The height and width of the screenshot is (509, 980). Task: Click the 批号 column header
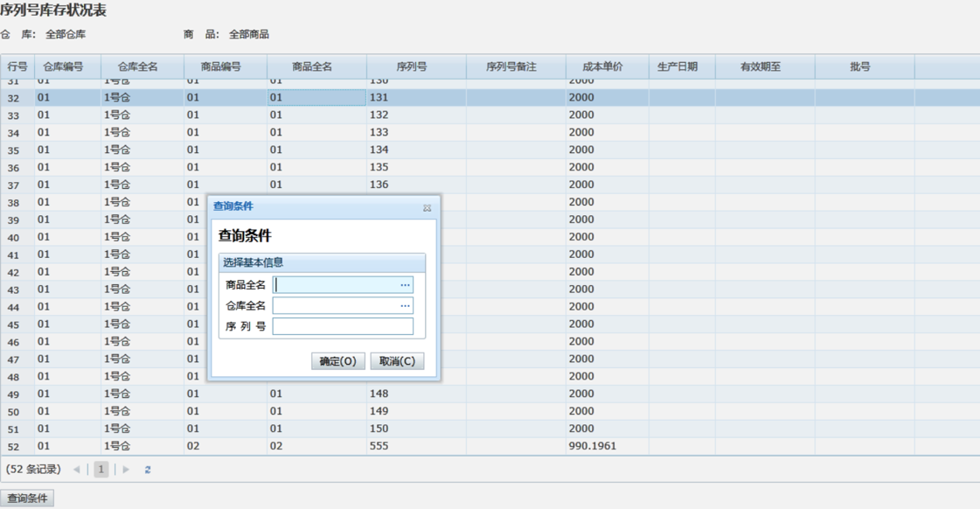coord(860,66)
